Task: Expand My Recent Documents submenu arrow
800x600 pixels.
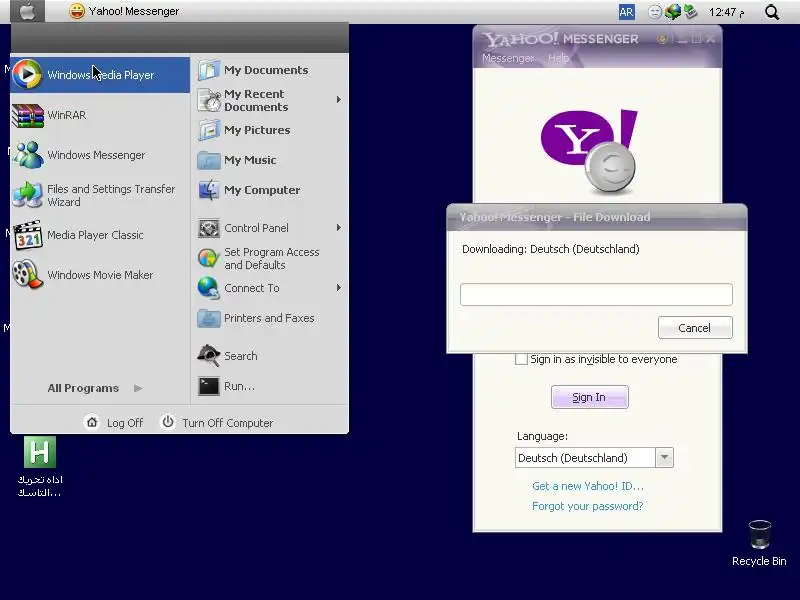Action: coord(339,99)
